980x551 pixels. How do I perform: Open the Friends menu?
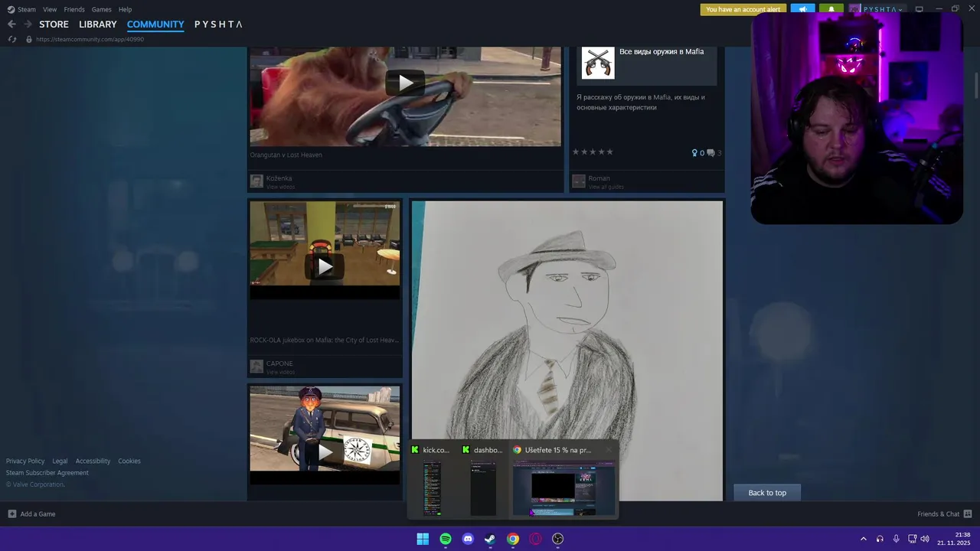pos(74,9)
